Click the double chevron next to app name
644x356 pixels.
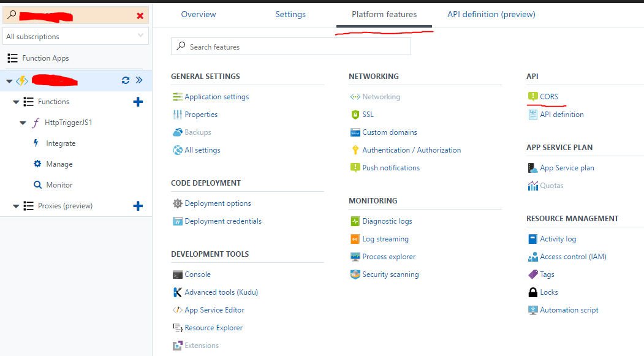pyautogui.click(x=139, y=80)
